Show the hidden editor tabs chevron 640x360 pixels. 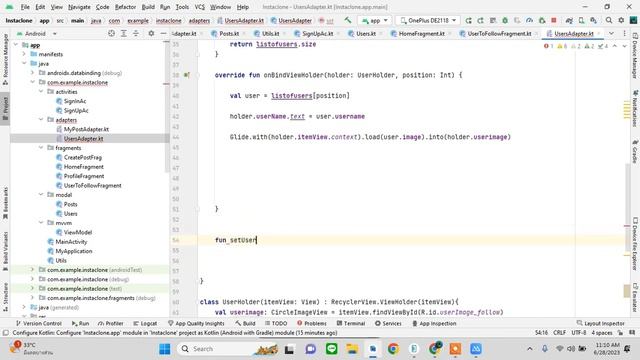(611, 33)
